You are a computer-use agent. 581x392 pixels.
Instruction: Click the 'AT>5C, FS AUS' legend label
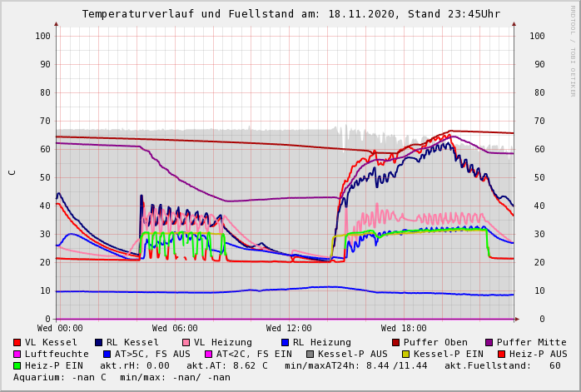tap(152, 355)
